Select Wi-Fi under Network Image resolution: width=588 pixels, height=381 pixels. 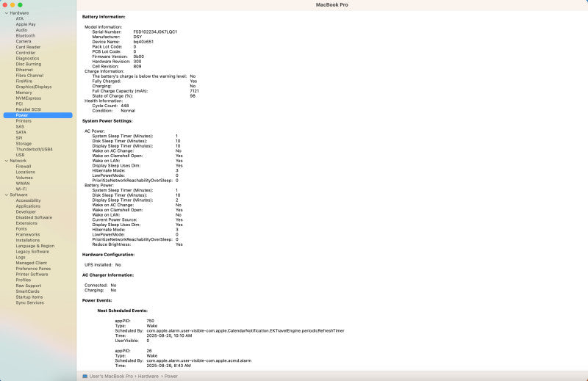click(x=21, y=189)
